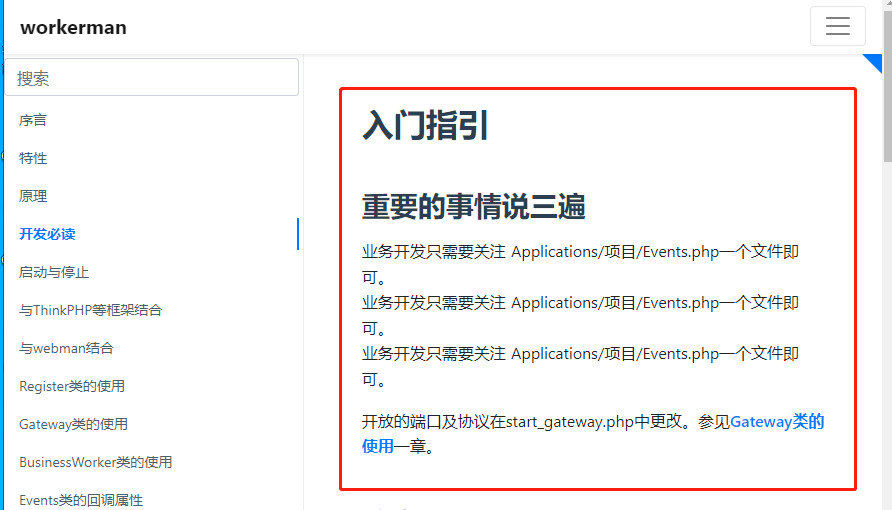Viewport: 892px width, 510px height.
Task: Go to the 原理 sidebar entry
Action: (33, 196)
